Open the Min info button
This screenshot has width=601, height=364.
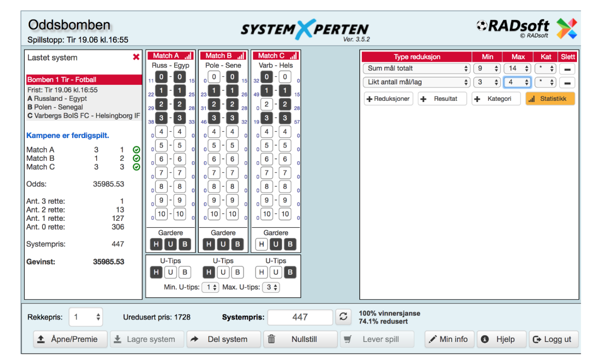[449, 339]
